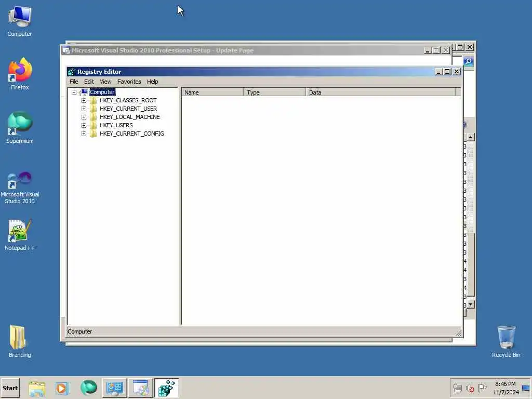Click the Start button
Screen dimensions: 532x399
(x=10, y=388)
